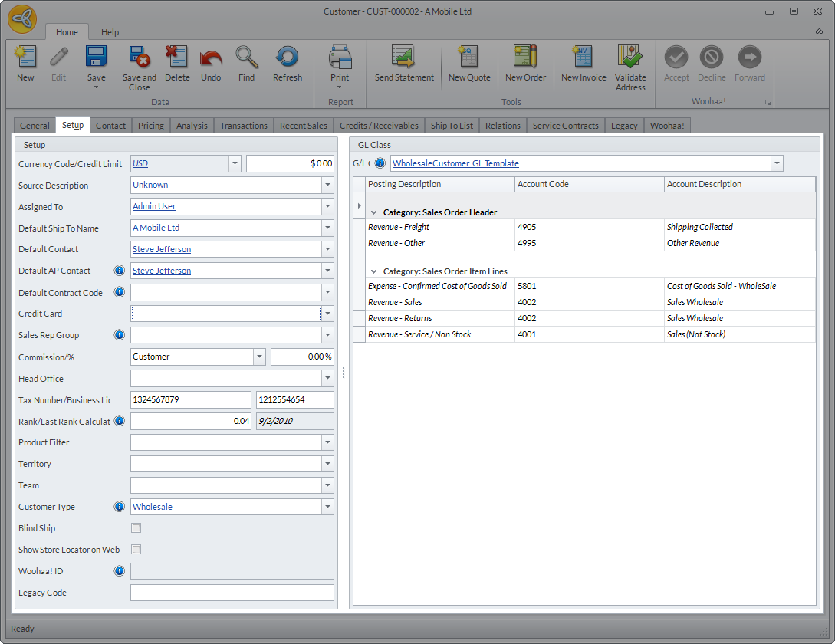
Task: Enable the Blind Ship checkbox
Action: click(x=136, y=528)
